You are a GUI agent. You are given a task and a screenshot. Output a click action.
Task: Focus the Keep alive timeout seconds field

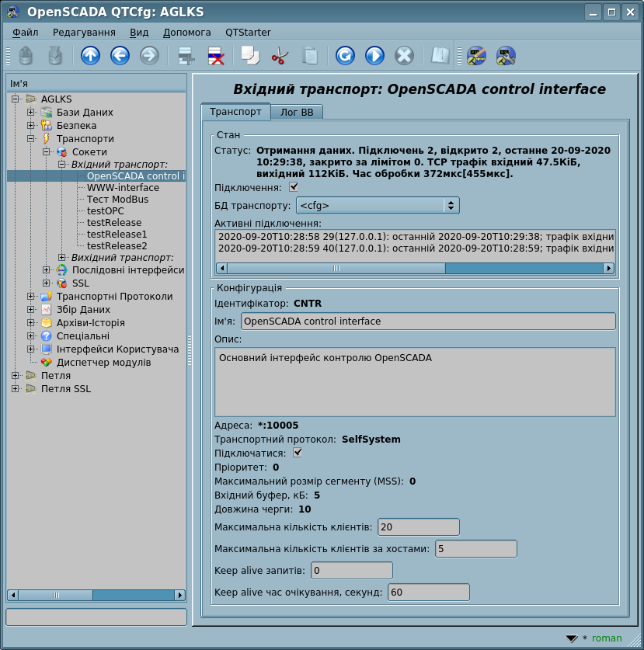pyautogui.click(x=429, y=592)
